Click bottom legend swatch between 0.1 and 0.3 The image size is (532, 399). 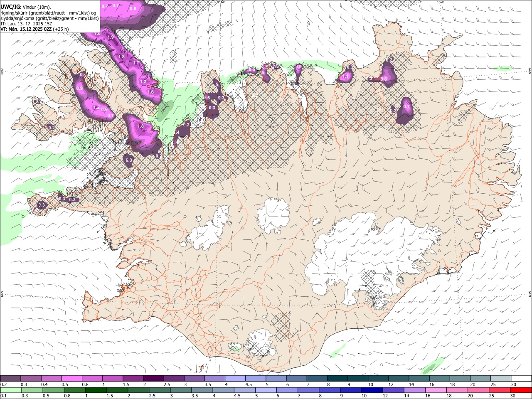click(11, 390)
